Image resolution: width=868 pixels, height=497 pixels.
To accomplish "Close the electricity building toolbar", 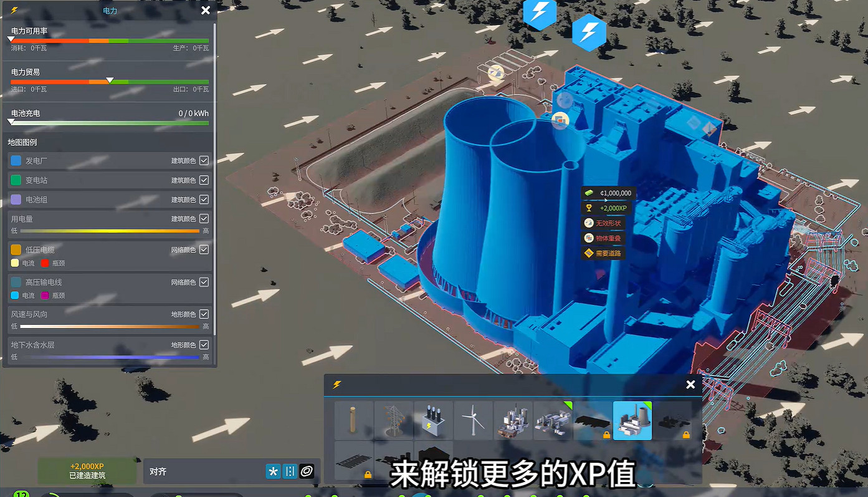I will click(x=690, y=385).
